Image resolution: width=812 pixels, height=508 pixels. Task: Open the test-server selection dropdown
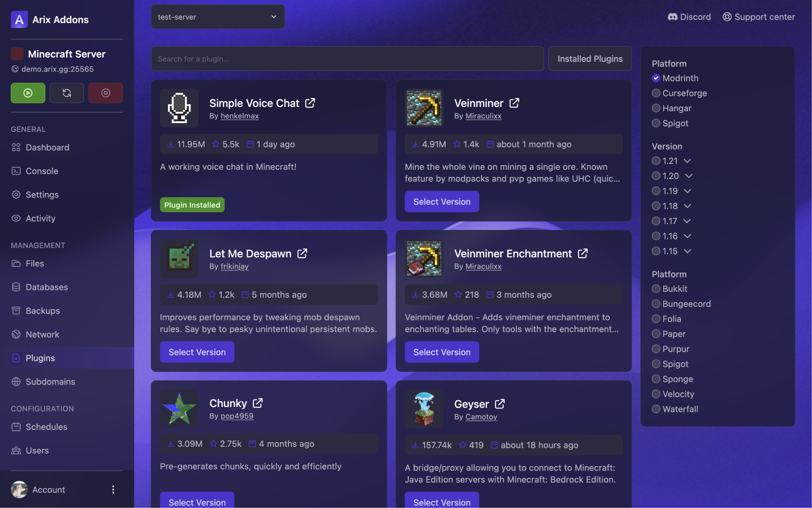(x=218, y=17)
